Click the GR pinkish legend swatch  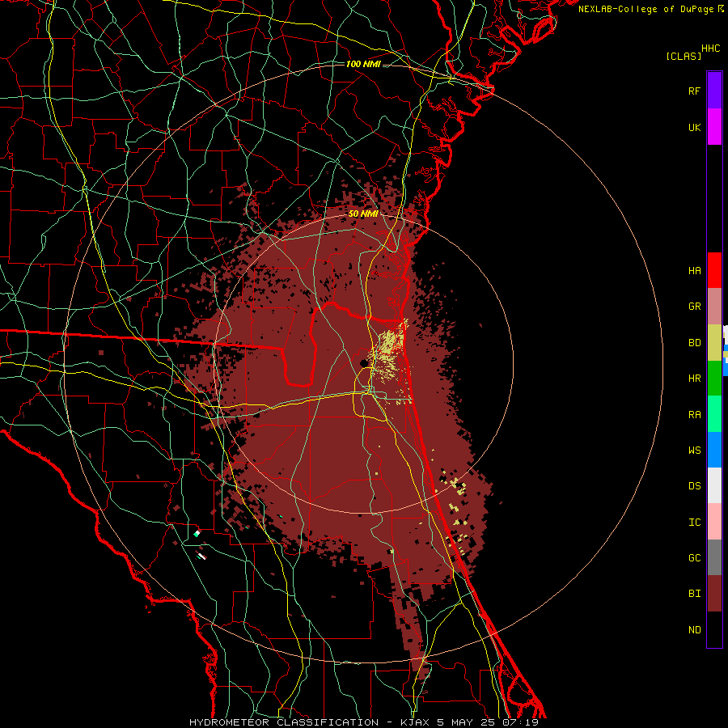click(x=714, y=307)
